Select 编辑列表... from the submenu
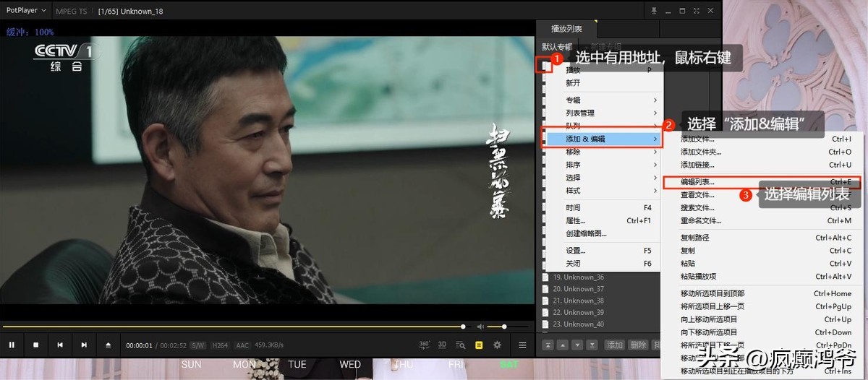This screenshot has height=380, width=868. pyautogui.click(x=697, y=182)
